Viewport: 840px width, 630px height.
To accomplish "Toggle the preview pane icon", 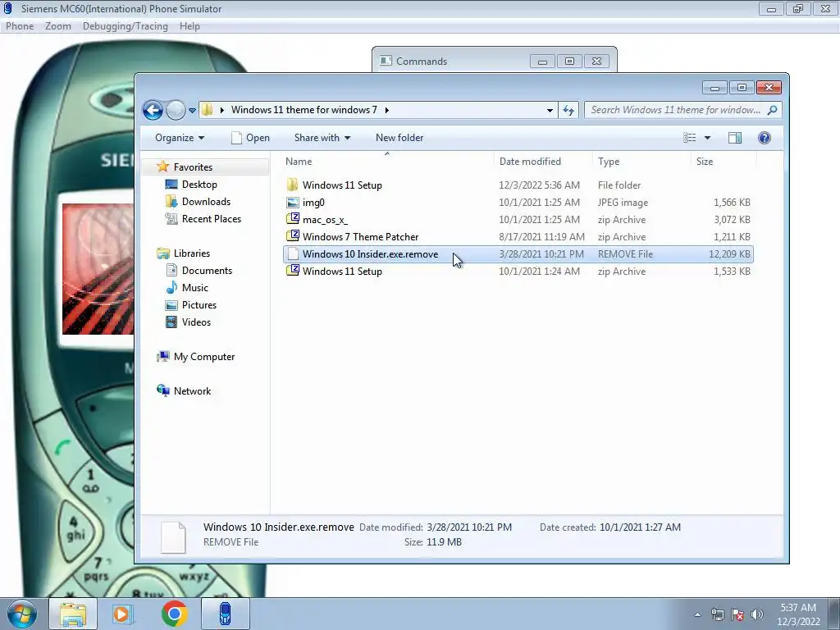I will [735, 138].
